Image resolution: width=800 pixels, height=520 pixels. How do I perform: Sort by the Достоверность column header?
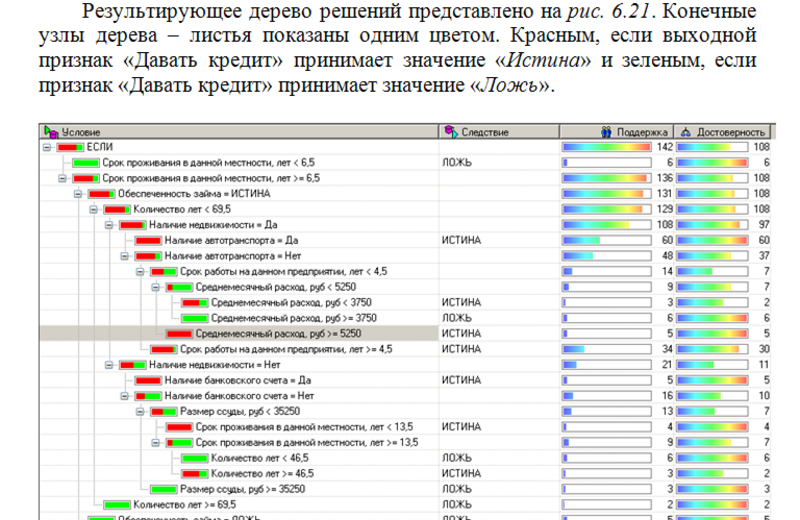[x=722, y=132]
